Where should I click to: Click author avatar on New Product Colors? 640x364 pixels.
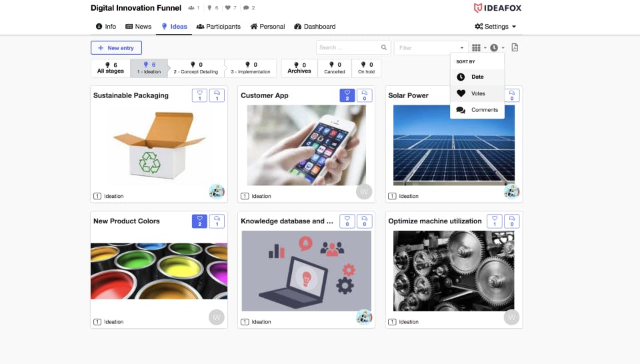pyautogui.click(x=216, y=317)
